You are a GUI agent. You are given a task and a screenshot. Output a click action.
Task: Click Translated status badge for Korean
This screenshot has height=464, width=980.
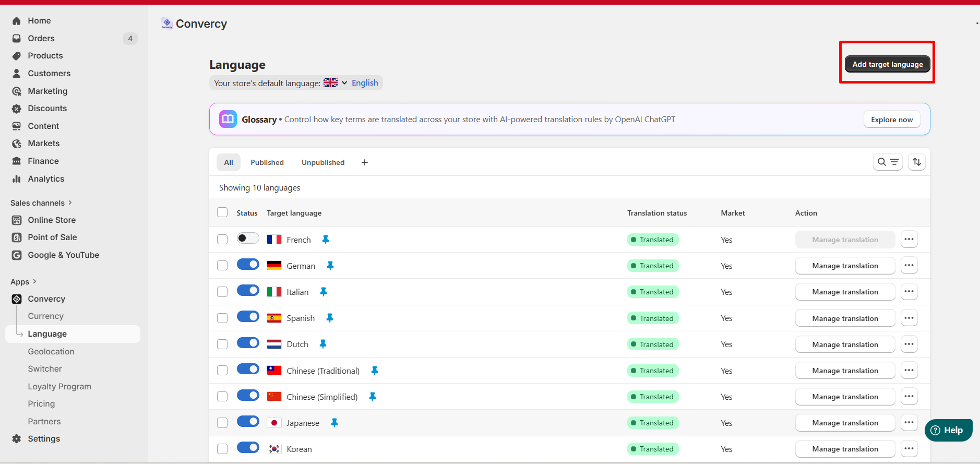click(653, 449)
